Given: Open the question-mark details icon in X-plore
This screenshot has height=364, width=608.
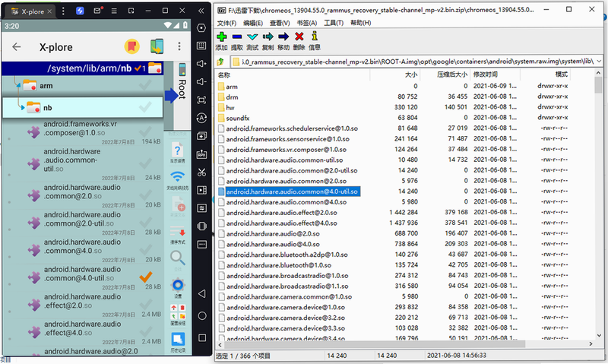Looking at the screenshot, I should [x=178, y=150].
